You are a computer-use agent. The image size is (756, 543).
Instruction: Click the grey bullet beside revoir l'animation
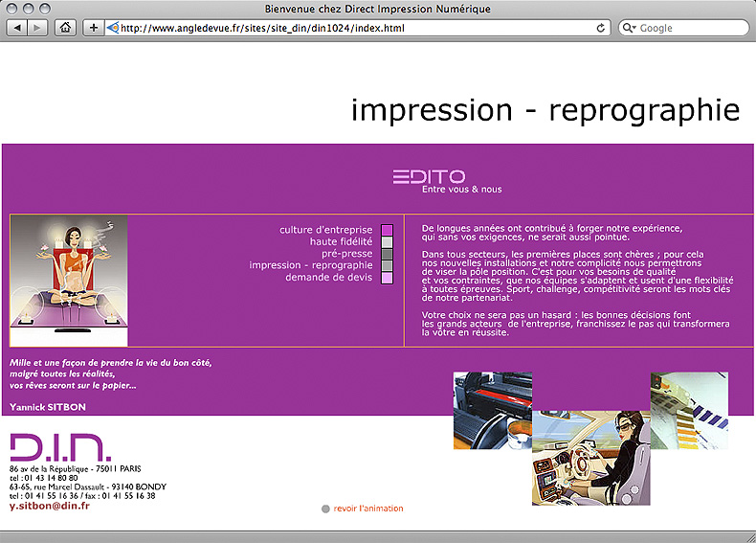click(x=325, y=509)
